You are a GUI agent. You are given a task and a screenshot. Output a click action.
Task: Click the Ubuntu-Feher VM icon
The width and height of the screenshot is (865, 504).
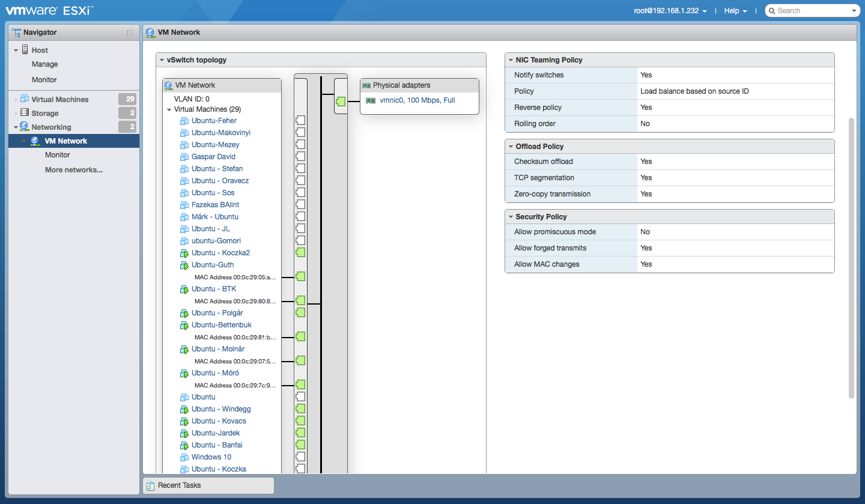(x=184, y=121)
